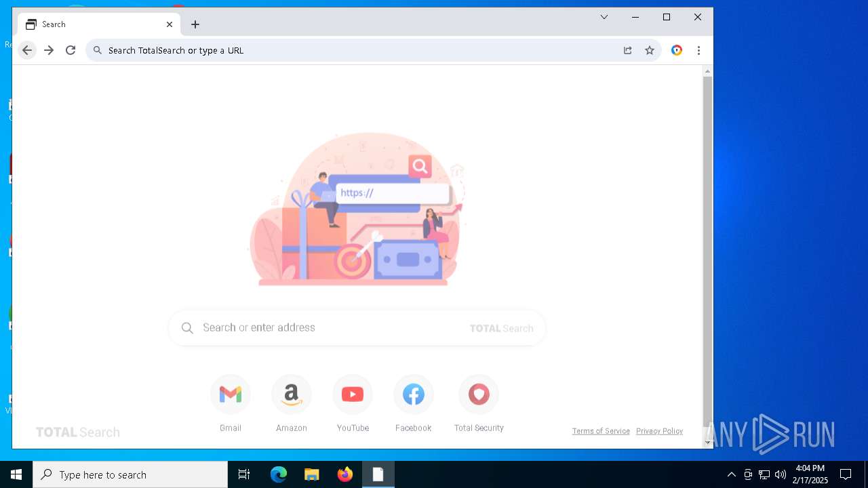Image resolution: width=868 pixels, height=488 pixels.
Task: Open the Total Security shortcut icon
Action: pos(479,394)
